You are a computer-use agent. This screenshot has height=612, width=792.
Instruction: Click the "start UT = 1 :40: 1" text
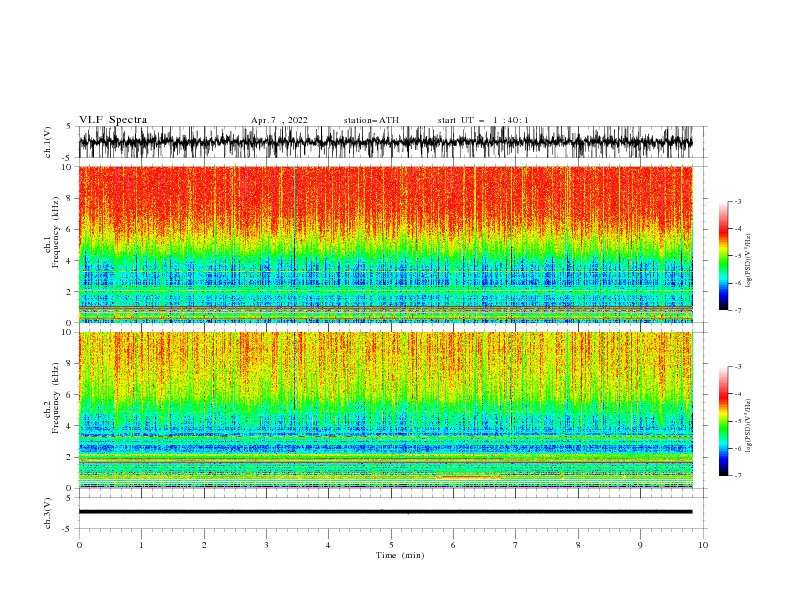(x=483, y=120)
